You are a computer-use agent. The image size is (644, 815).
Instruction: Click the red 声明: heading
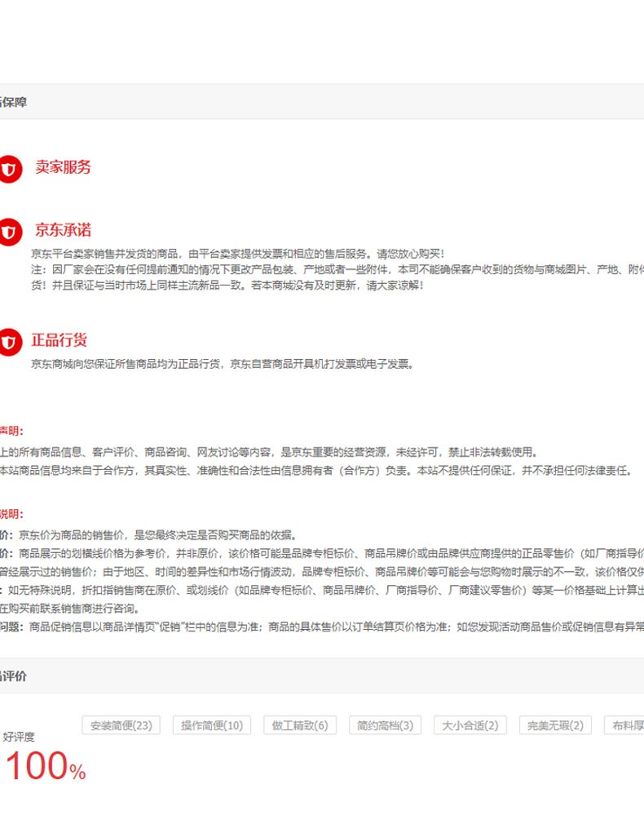click(11, 431)
